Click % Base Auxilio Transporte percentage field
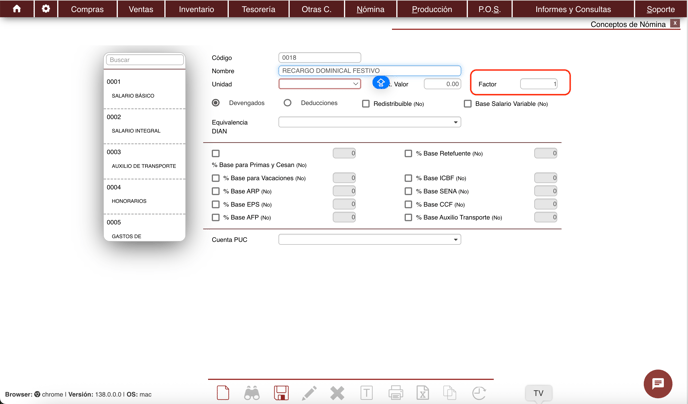Image resolution: width=688 pixels, height=404 pixels. tap(545, 217)
